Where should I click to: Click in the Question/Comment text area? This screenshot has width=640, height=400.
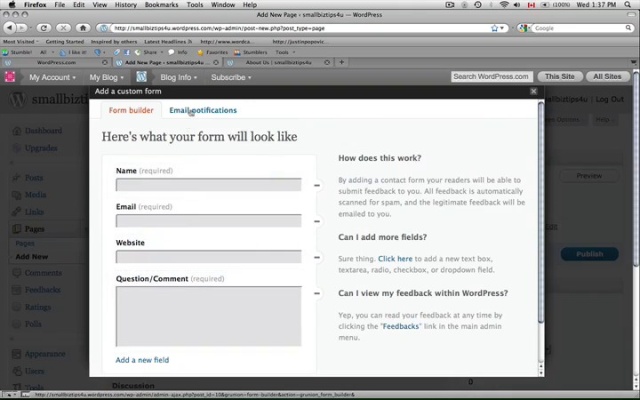[209, 316]
